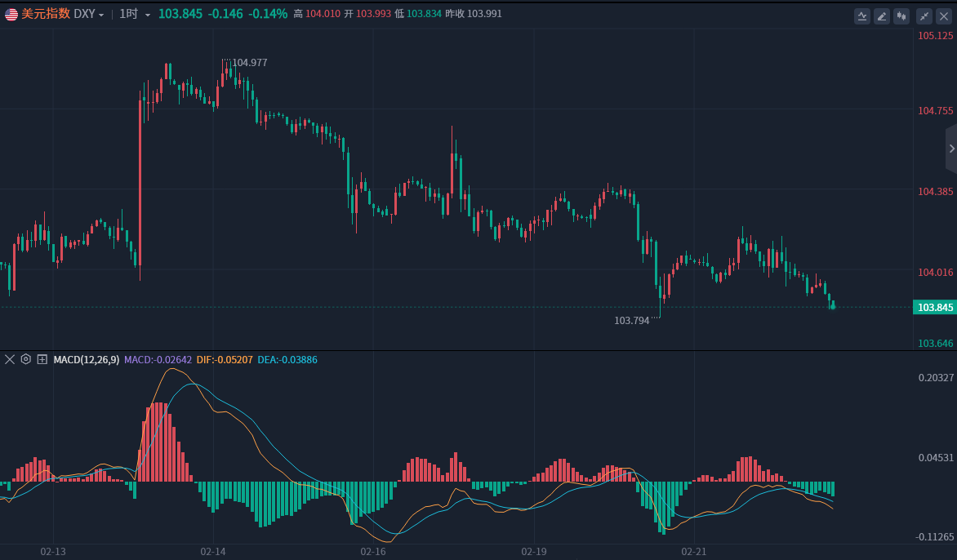The width and height of the screenshot is (957, 560).
Task: Open the indicators line-chart icon
Action: (861, 16)
